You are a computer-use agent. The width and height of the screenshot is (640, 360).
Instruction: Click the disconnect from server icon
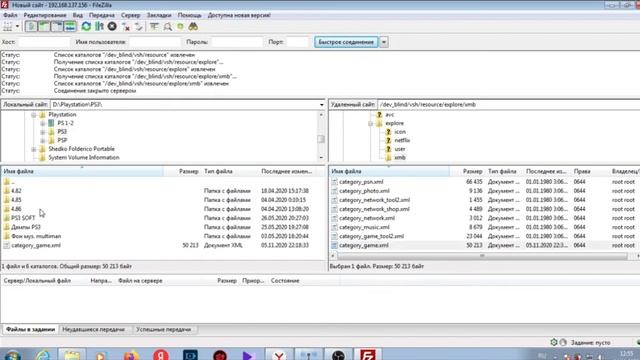(126, 27)
